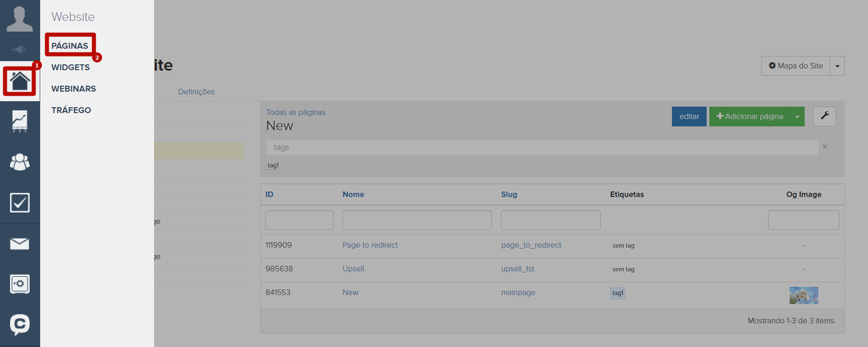Open the email envelope icon
The width and height of the screenshot is (868, 347).
pyautogui.click(x=20, y=244)
